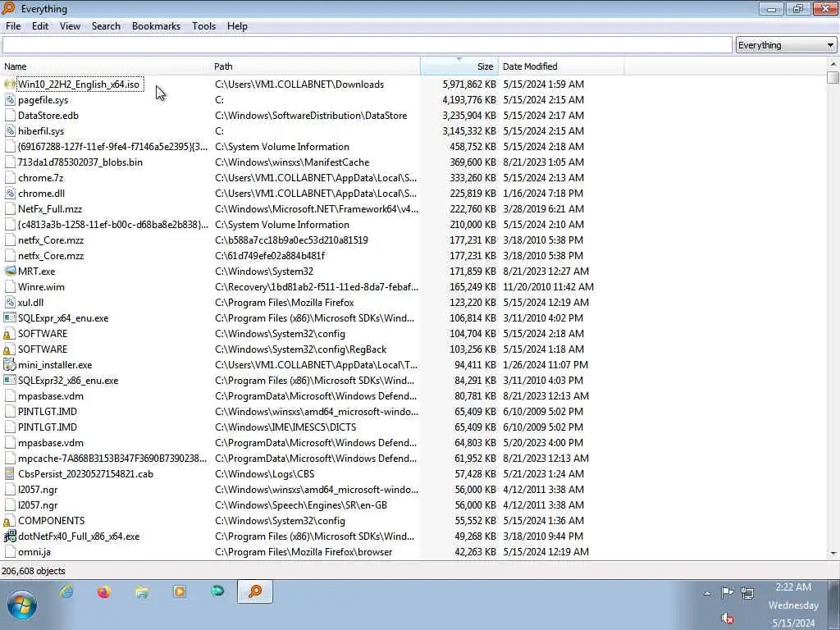Image resolution: width=840 pixels, height=630 pixels.
Task: Open the Edit menu
Action: (x=39, y=26)
